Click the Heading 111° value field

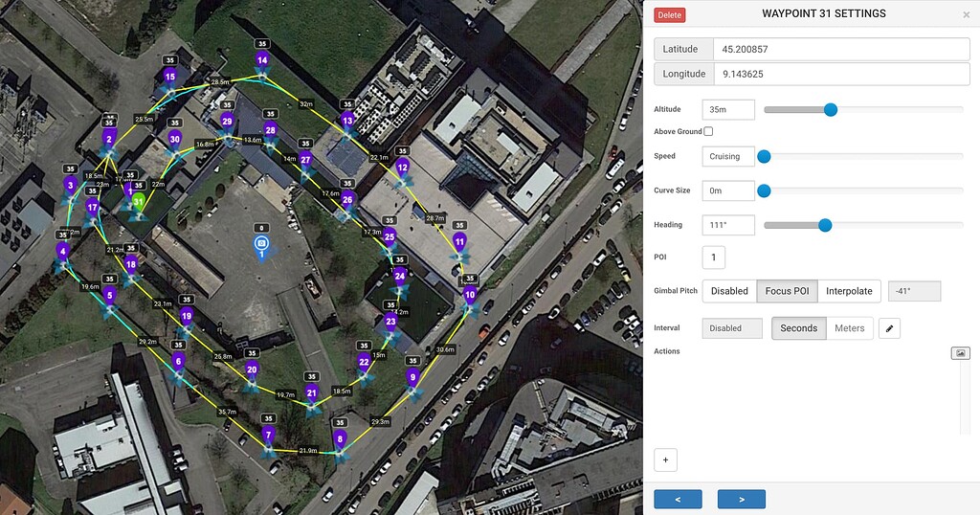(728, 225)
